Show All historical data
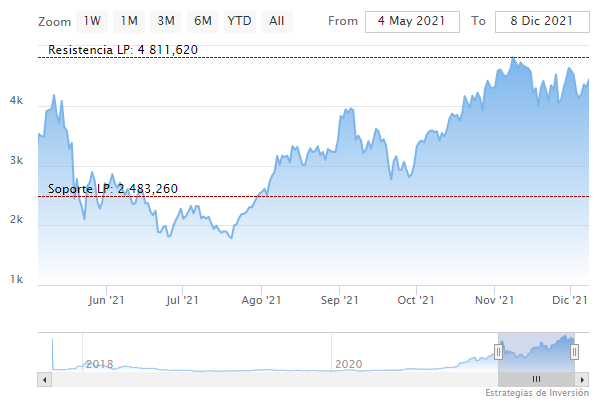This screenshot has height=408, width=602. point(277,21)
